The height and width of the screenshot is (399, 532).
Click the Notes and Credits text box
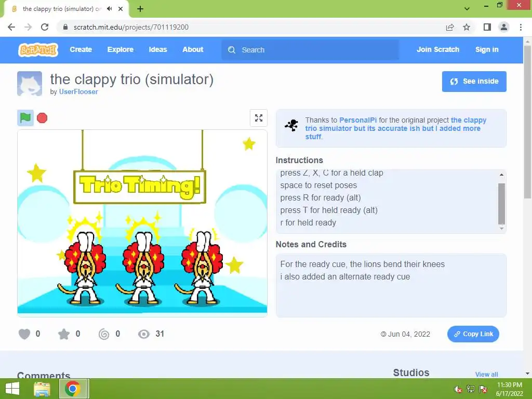[391, 285]
